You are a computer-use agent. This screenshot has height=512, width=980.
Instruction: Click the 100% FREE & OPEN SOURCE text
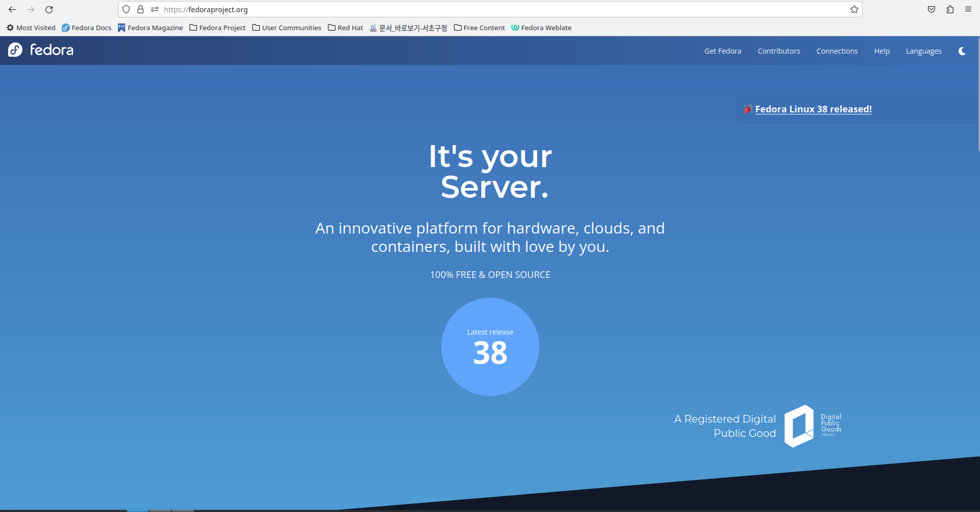click(x=490, y=275)
